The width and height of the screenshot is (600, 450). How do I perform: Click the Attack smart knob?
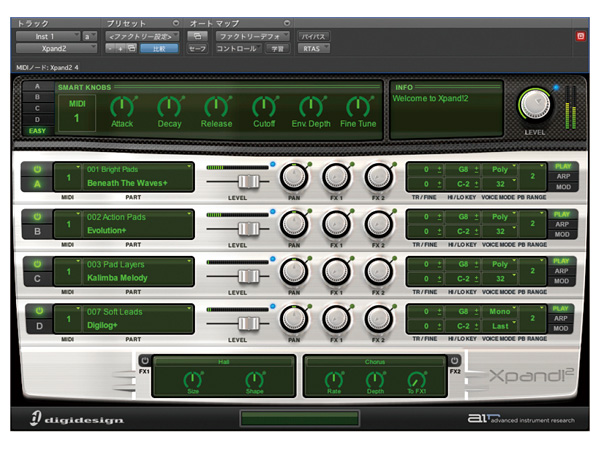tap(122, 107)
